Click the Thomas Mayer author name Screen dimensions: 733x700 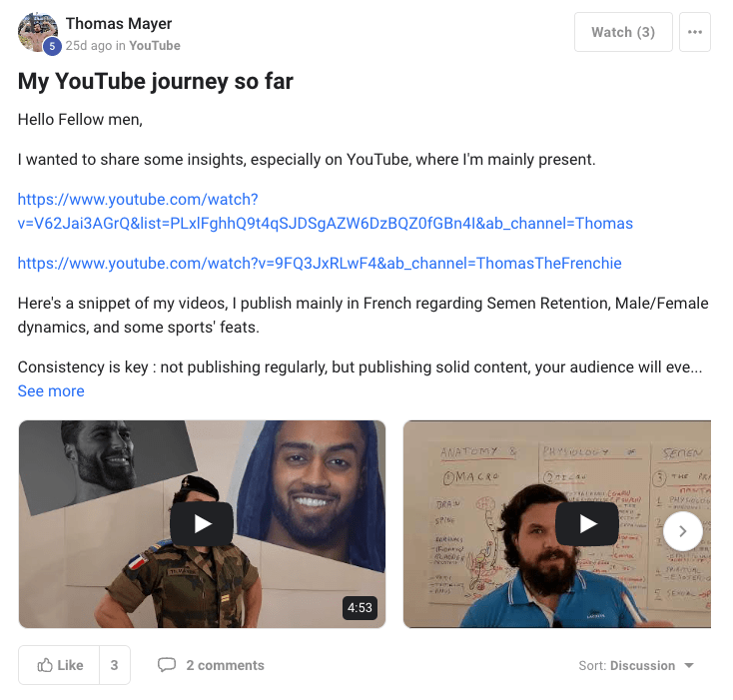(x=119, y=23)
